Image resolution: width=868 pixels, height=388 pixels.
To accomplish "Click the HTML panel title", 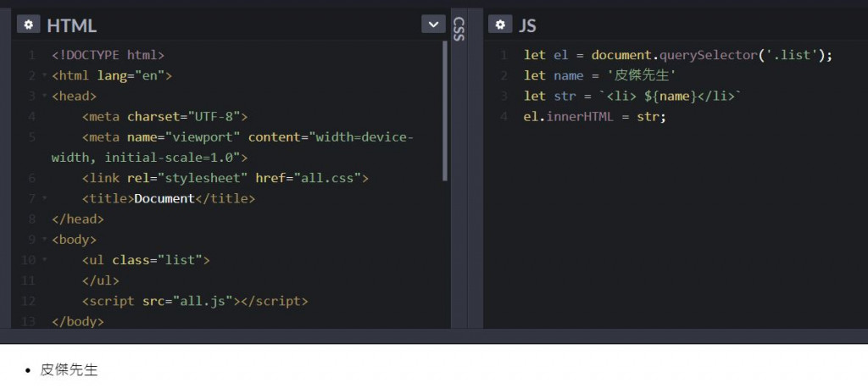I will [x=71, y=25].
